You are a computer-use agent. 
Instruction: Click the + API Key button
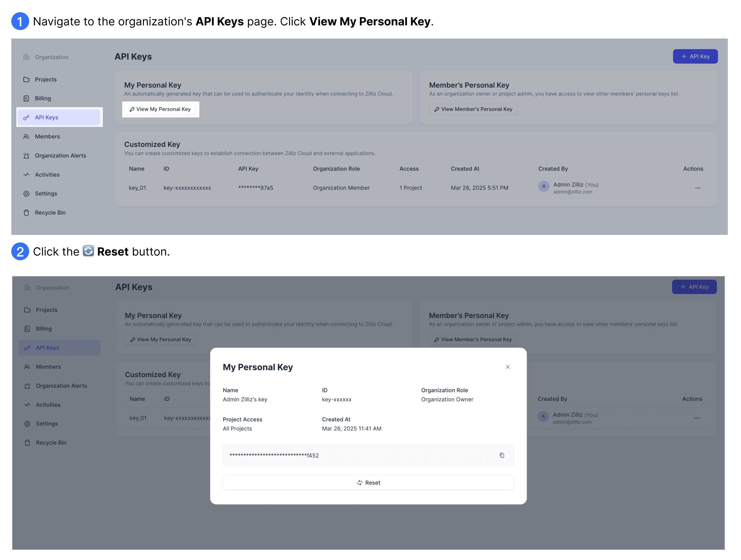tap(696, 56)
